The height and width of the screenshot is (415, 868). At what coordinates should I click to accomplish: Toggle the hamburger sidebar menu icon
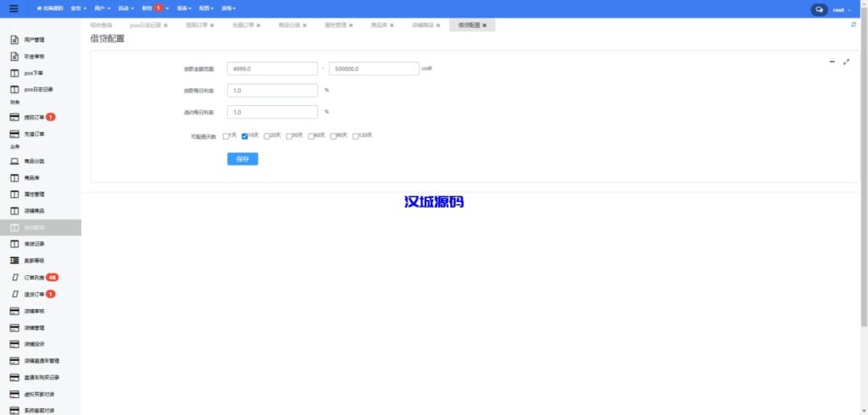point(14,8)
